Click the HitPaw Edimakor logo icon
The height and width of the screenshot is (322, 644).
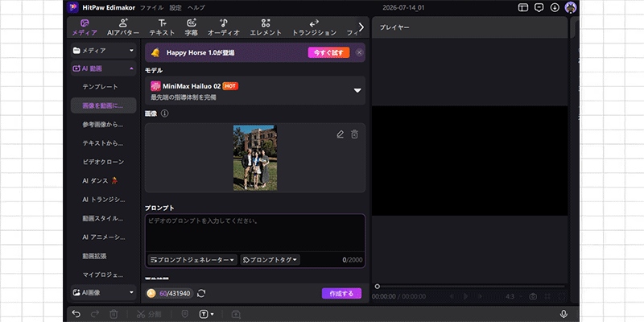pos(73,7)
